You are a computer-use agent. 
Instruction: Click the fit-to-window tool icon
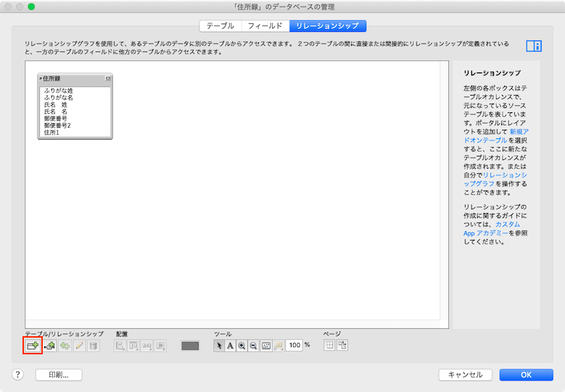pos(266,346)
